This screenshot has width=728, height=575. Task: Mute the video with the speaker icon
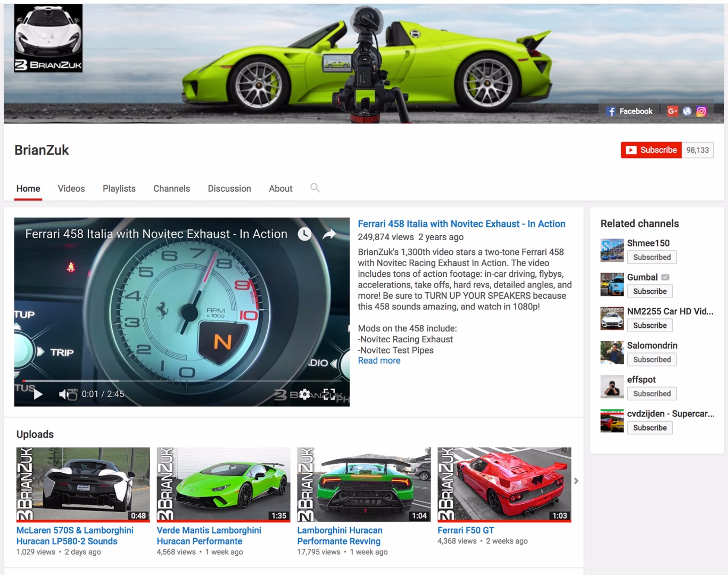click(x=64, y=394)
